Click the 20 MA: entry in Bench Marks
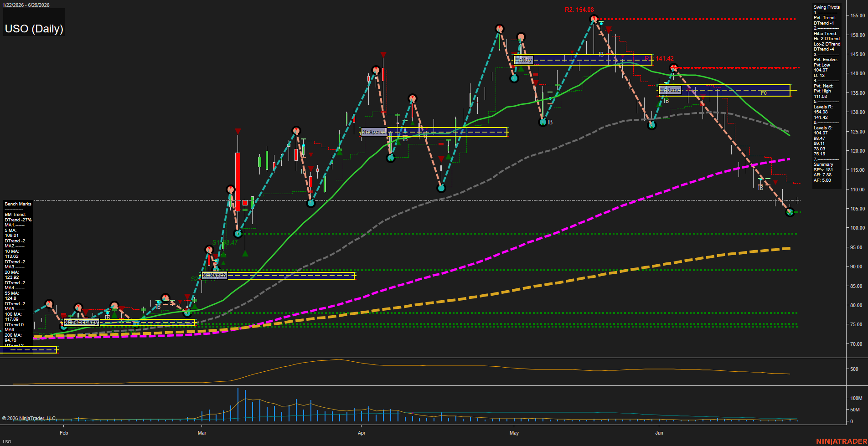Image resolution: width=868 pixels, height=446 pixels. [x=12, y=272]
